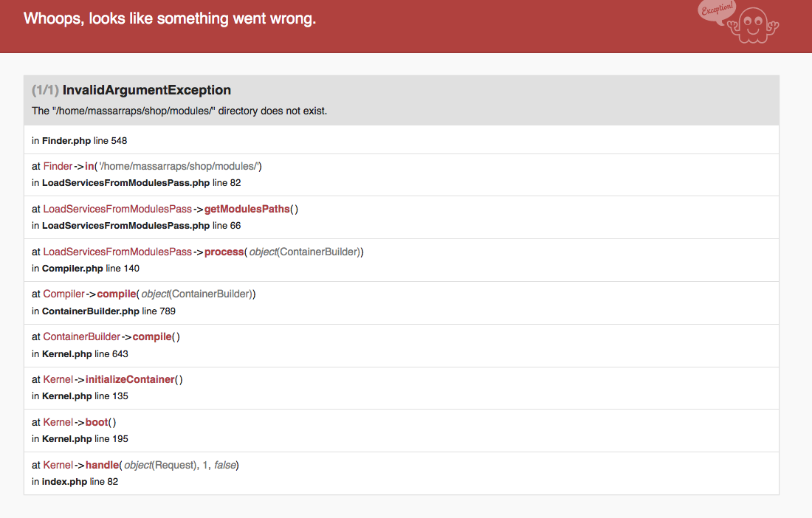The height and width of the screenshot is (518, 812).
Task: Click ContainerBuilder.php line 789 reference
Action: point(109,311)
